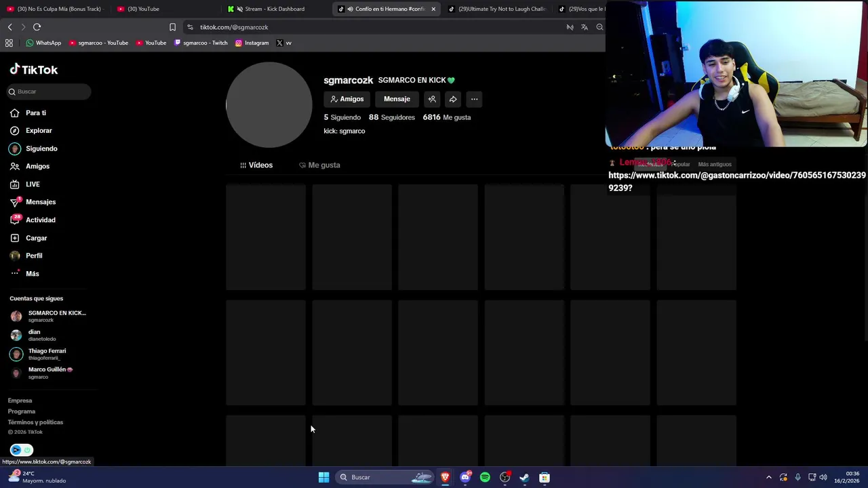Viewport: 868px width, 488px height.
Task: Open the profile three-dots options menu
Action: [474, 99]
